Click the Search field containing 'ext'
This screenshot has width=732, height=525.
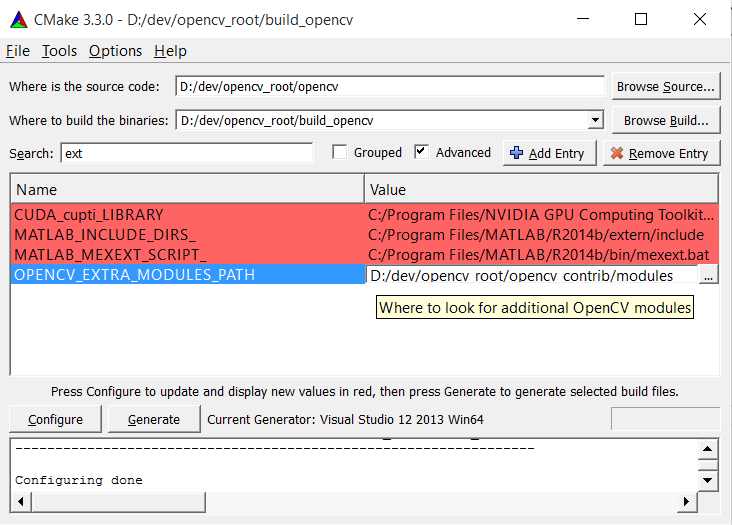point(187,153)
